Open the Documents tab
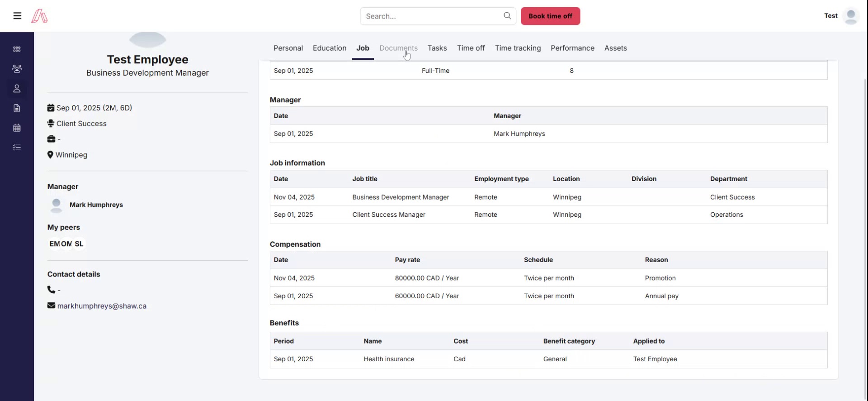The width and height of the screenshot is (868, 401). coord(398,48)
